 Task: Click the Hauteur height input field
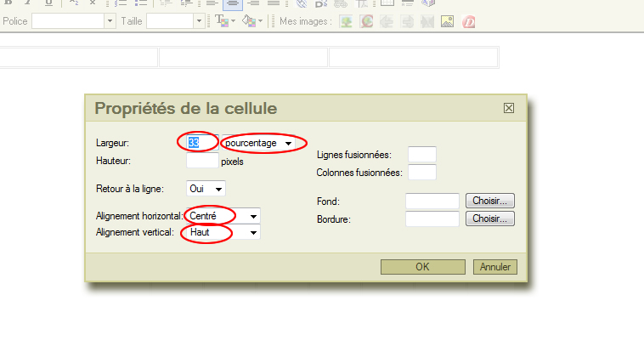click(x=202, y=161)
